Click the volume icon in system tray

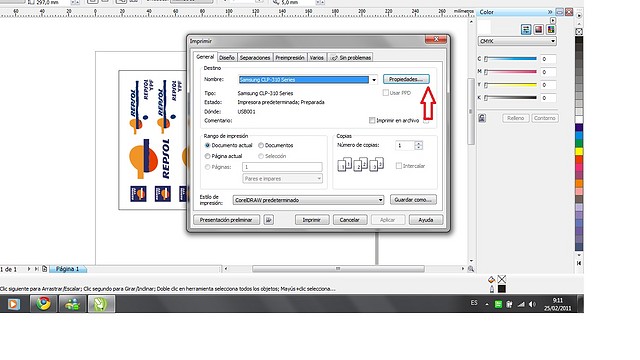click(532, 304)
